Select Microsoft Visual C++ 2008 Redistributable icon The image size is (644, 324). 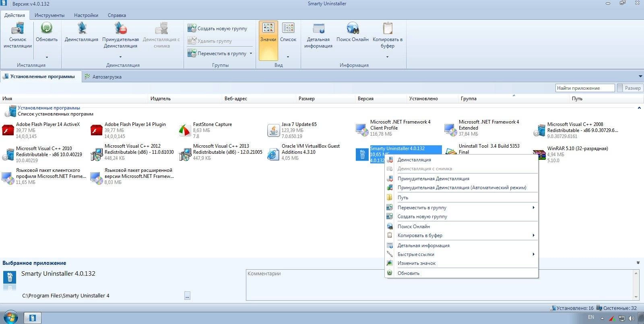coord(539,131)
